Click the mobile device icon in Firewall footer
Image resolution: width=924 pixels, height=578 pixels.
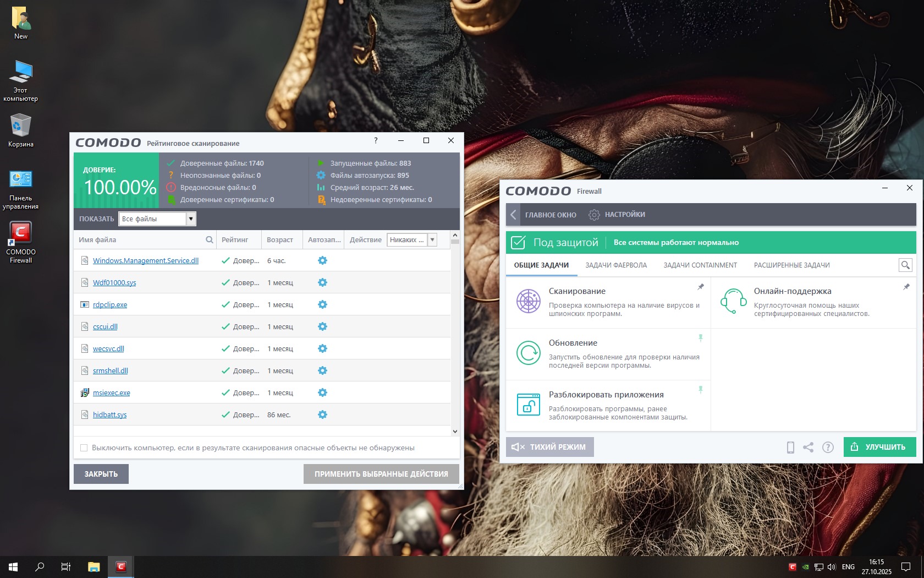790,448
